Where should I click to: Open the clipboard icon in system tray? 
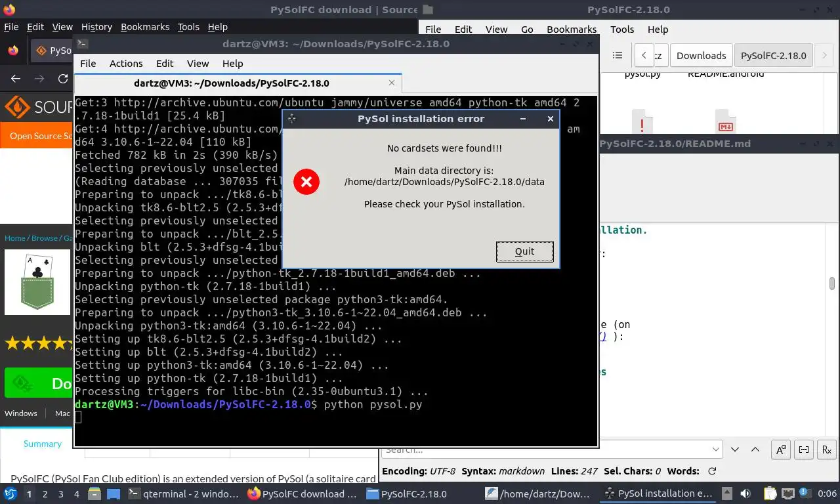769,493
